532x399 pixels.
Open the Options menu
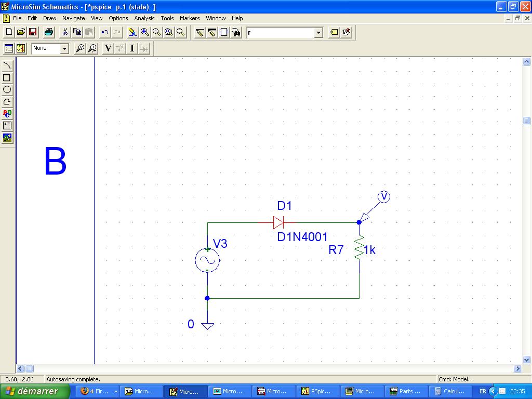tap(118, 18)
